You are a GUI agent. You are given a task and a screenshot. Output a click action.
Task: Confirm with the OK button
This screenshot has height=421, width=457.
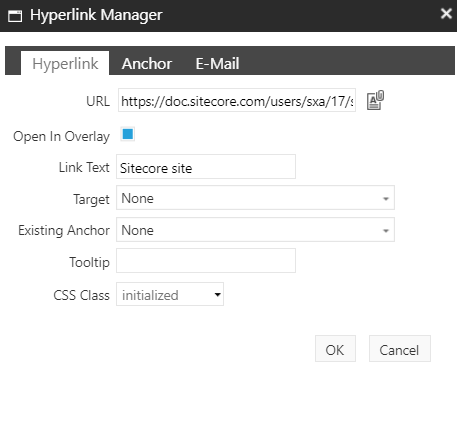[x=335, y=349]
